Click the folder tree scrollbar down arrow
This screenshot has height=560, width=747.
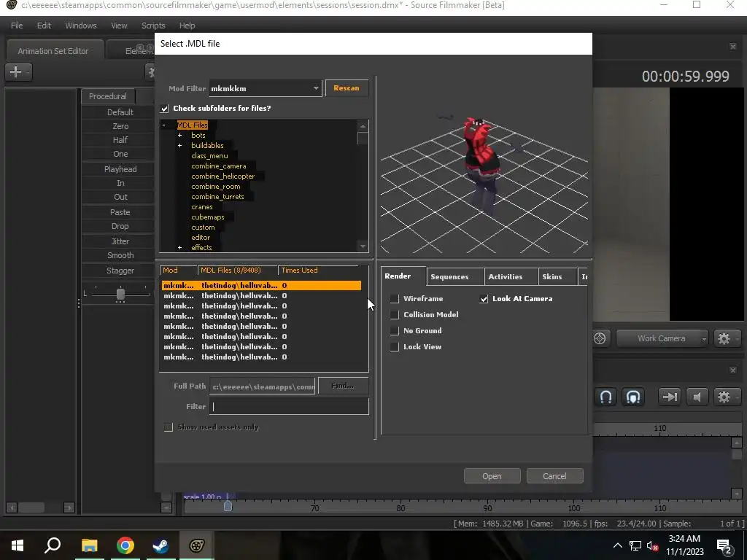click(x=363, y=246)
